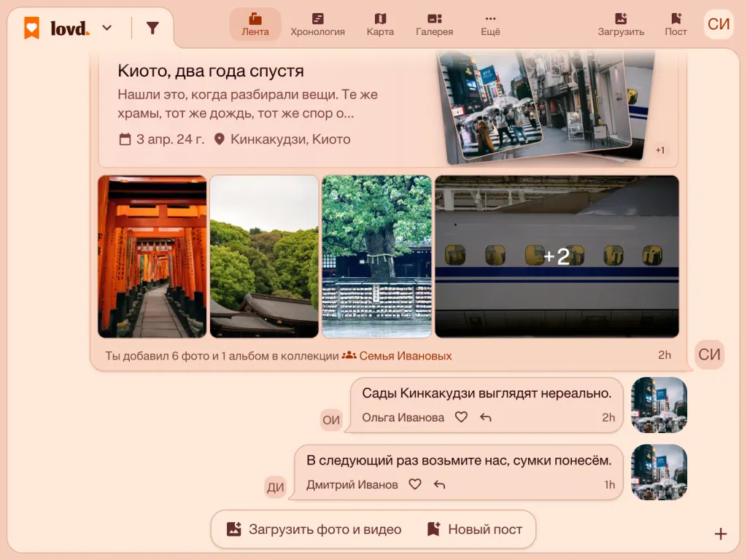The width and height of the screenshot is (747, 560).
Task: Click Загрузить фото и видео button
Action: click(314, 529)
